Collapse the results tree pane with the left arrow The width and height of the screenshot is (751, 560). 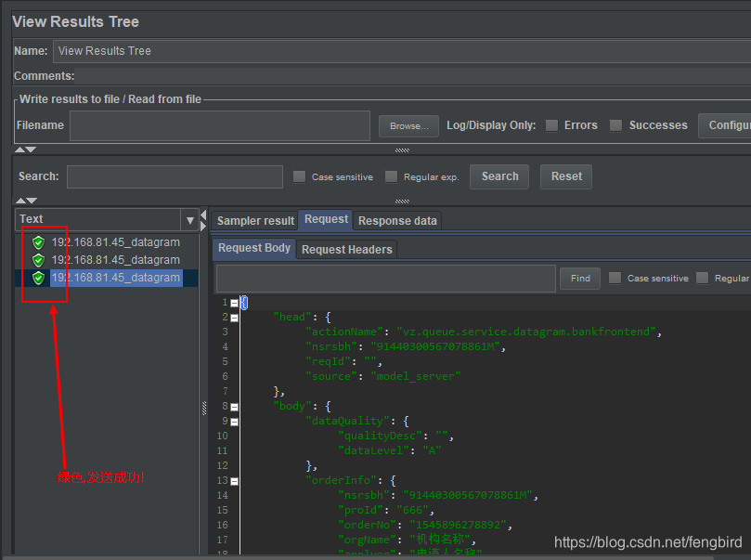[203, 215]
